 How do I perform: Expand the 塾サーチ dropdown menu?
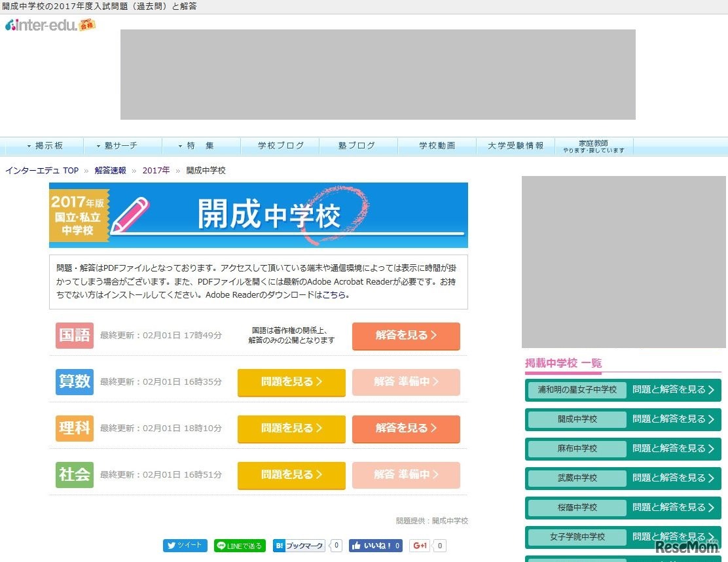click(122, 145)
